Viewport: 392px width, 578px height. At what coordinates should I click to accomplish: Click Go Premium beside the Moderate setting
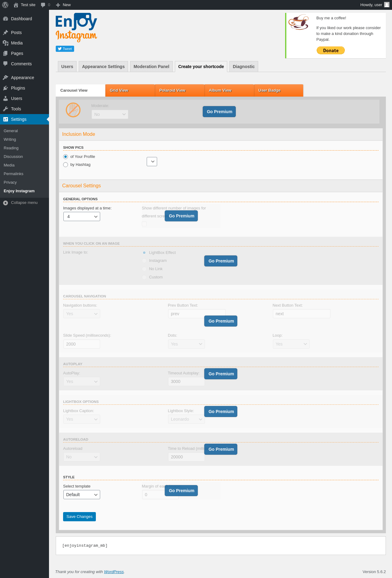coord(219,112)
